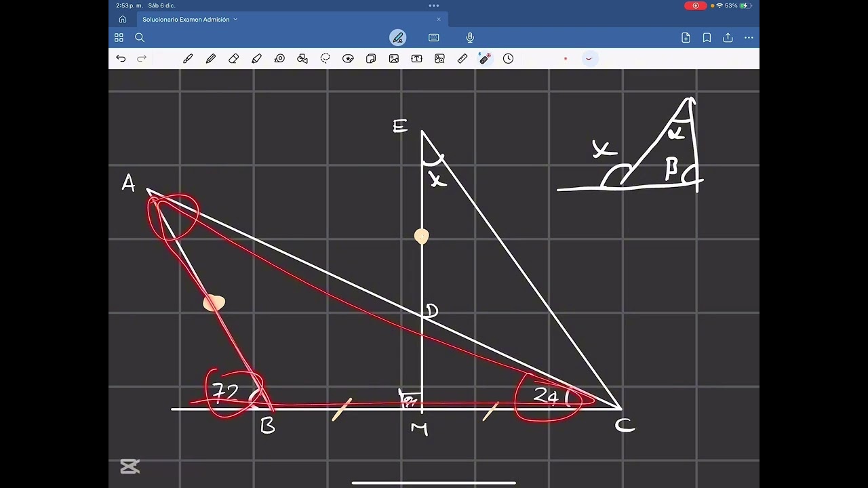Tap the three-dot multitasking menu at top
Image resolution: width=868 pixels, height=488 pixels.
coord(434,5)
